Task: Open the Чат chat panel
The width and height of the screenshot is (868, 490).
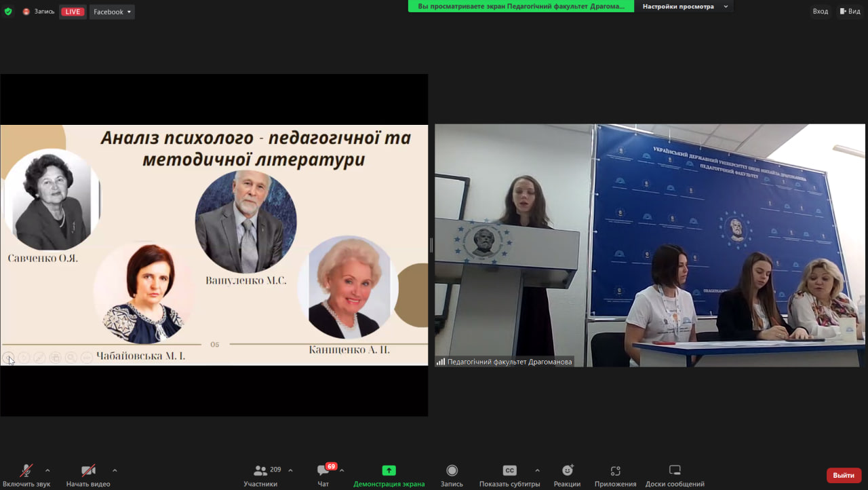Action: 323,474
